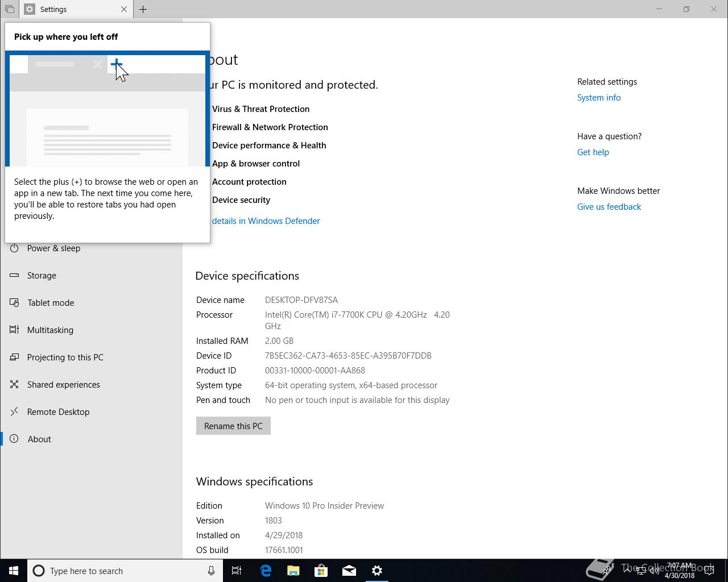Open Storage settings

42,275
